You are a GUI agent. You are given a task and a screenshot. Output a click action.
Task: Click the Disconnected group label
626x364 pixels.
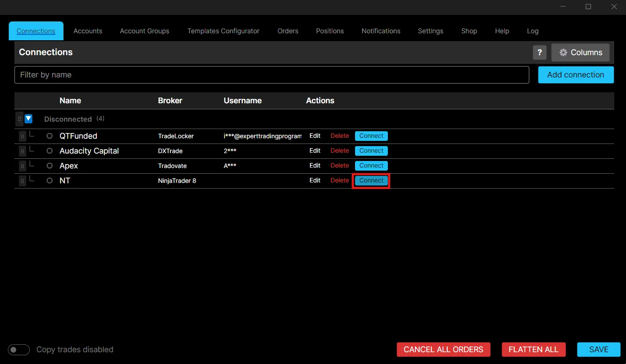click(x=68, y=119)
